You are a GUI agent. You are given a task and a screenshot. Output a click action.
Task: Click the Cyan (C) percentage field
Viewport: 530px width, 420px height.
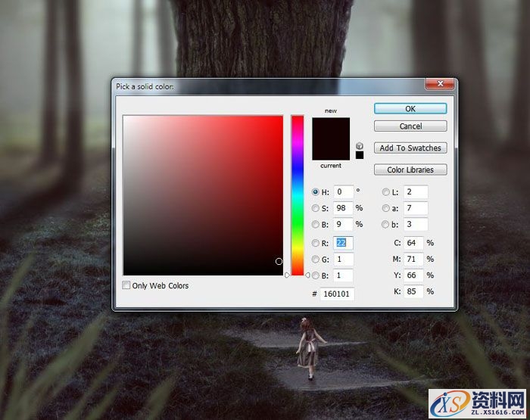click(413, 243)
